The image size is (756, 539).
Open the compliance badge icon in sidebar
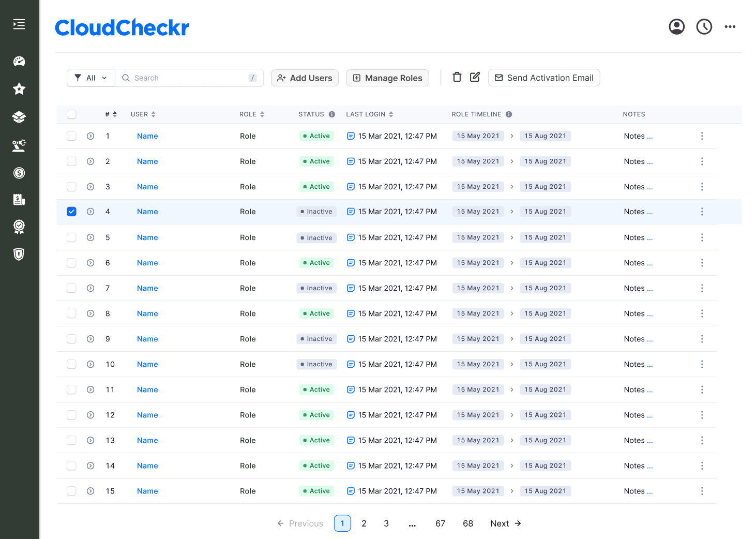(19, 227)
